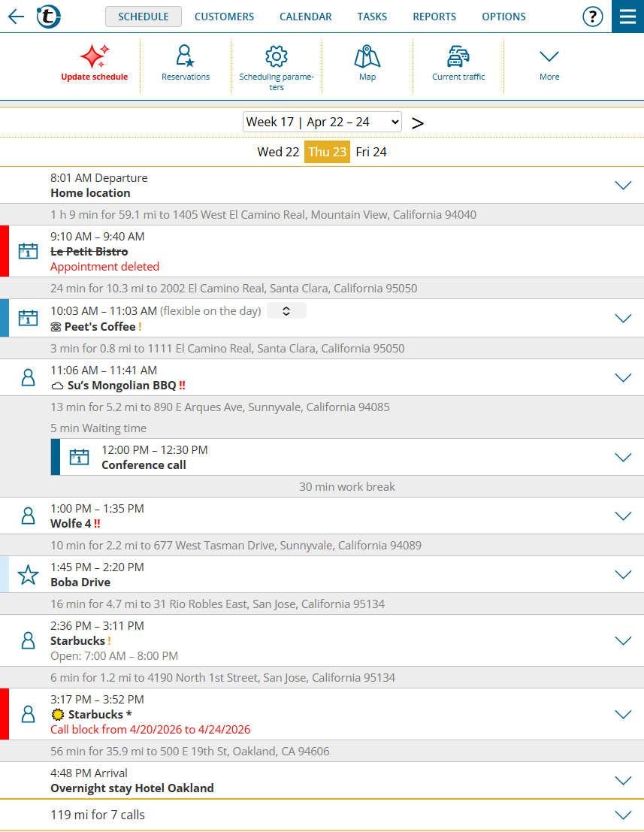This screenshot has height=832, width=644.
Task: Expand the Overnight stay Hotel Oakland entry
Action: click(623, 781)
